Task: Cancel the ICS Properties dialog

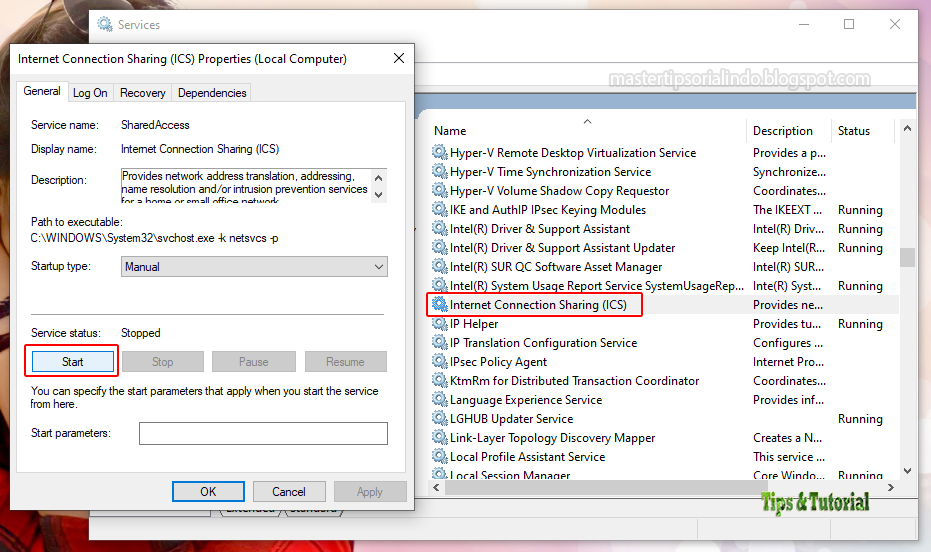Action: pos(289,491)
